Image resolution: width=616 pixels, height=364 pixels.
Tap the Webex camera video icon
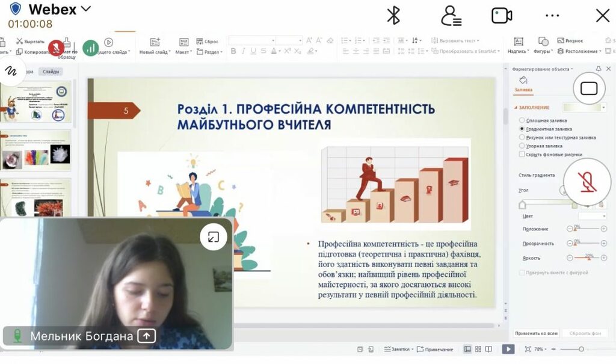pyautogui.click(x=502, y=16)
